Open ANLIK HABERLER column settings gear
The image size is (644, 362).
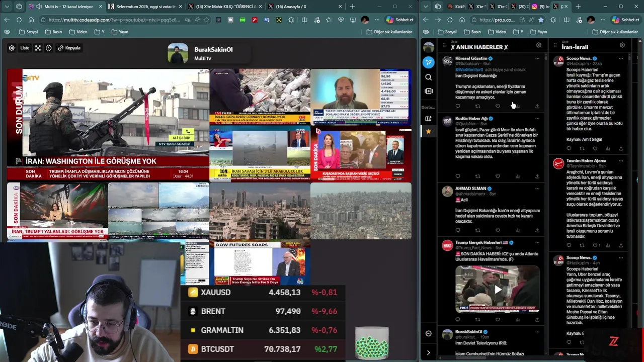tap(538, 45)
